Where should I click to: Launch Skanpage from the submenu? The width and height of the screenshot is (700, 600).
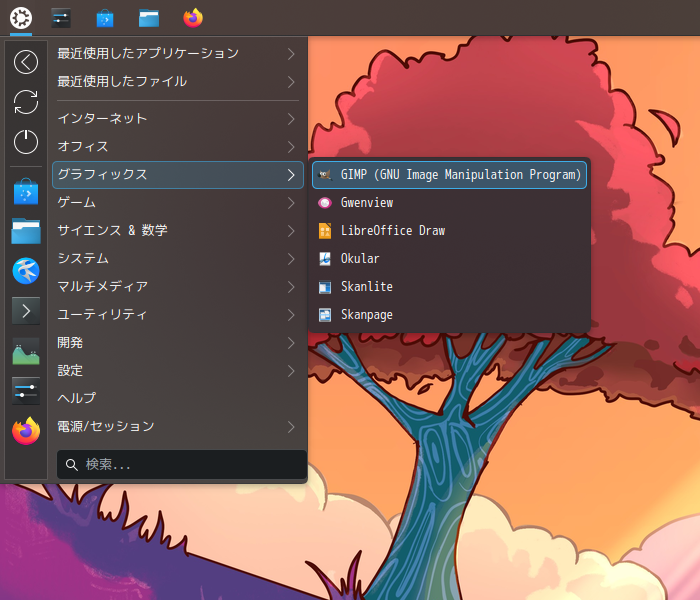point(449,315)
